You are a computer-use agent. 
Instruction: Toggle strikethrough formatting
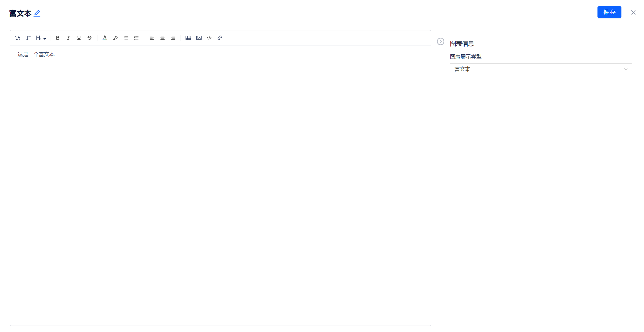89,38
